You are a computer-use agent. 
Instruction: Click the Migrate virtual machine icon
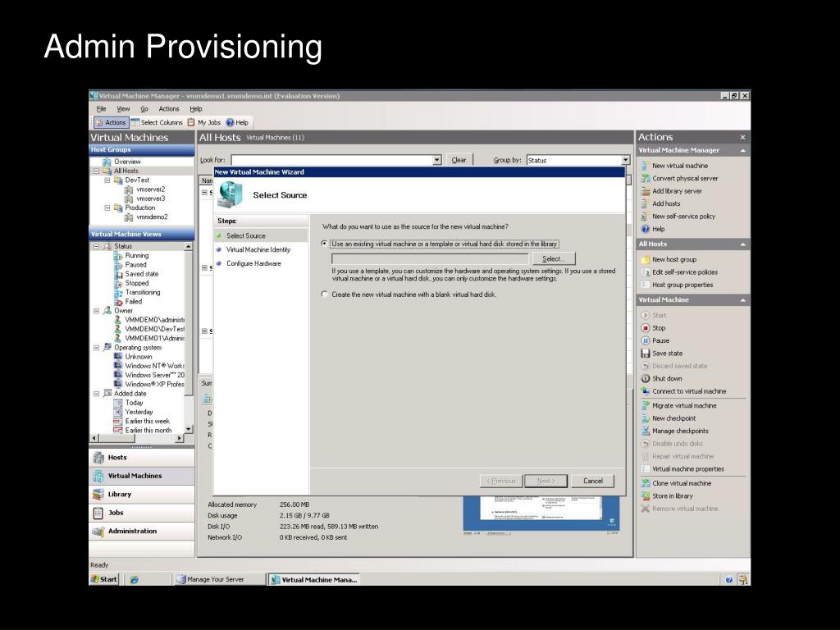click(646, 405)
